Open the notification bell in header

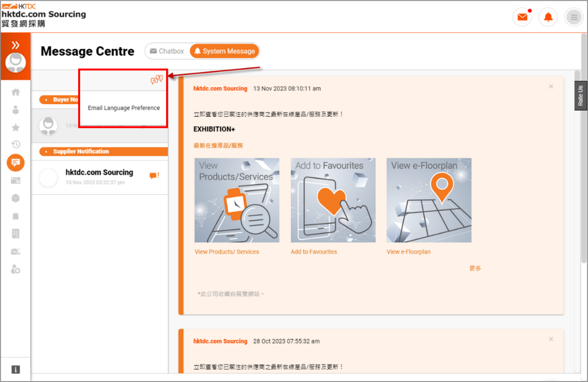[x=548, y=18]
